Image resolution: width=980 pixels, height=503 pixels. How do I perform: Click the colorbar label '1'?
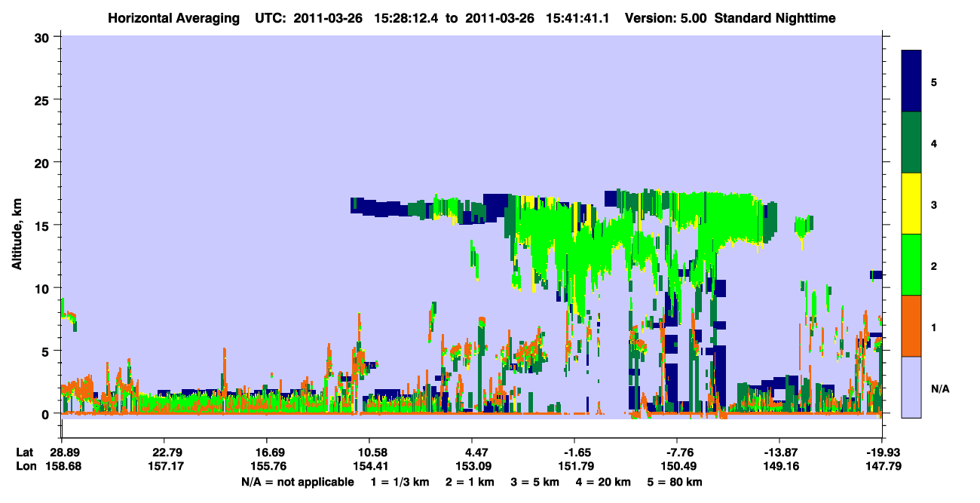(934, 327)
